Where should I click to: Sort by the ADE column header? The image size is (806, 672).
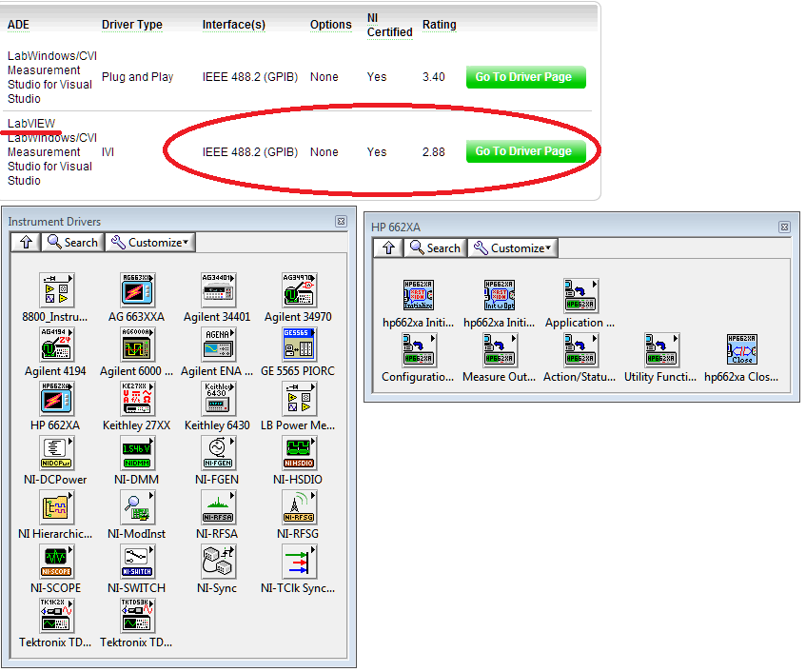(18, 25)
